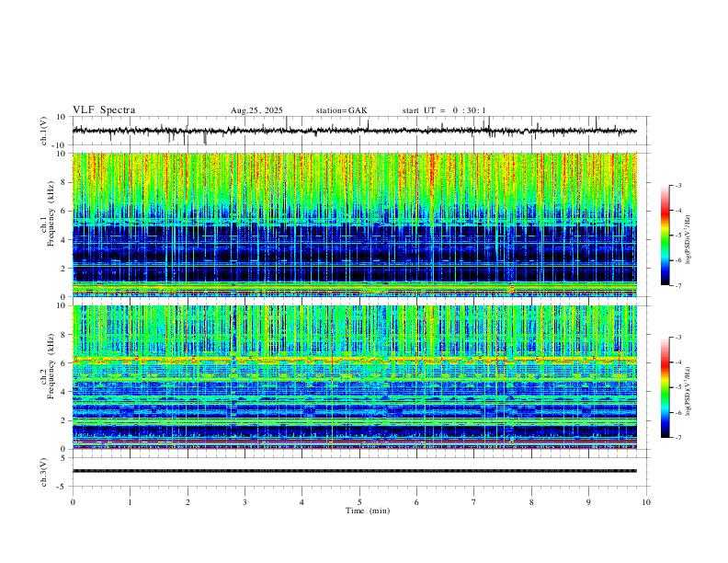Click the ch.1 voltage waveform trace
Image resolution: width=728 pixels, height=563 pixels.
click(354, 131)
